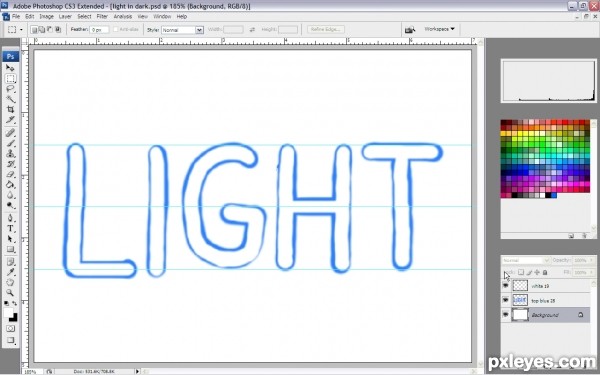Select the Pen tool
Image resolution: width=600 pixels, height=375 pixels.
tap(10, 218)
